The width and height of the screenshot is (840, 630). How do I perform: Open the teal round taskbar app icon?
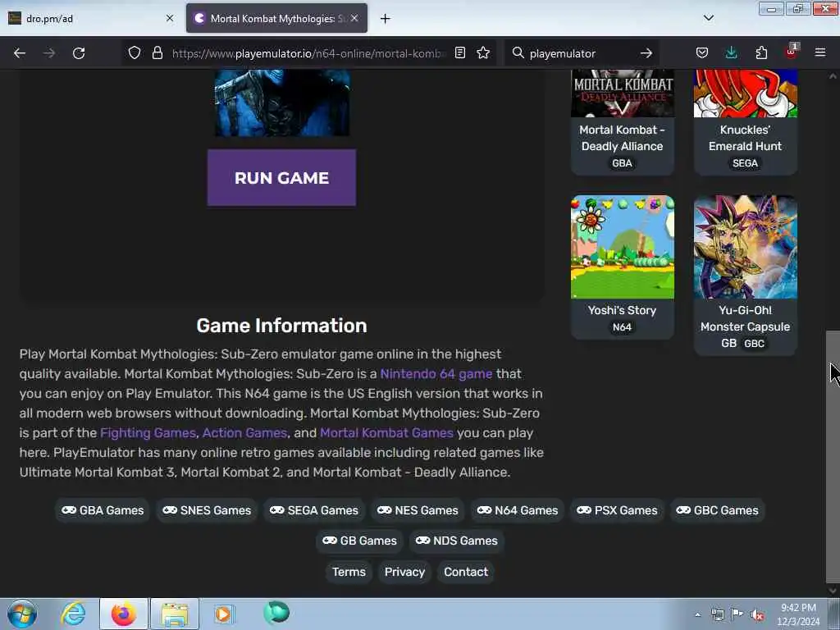[x=276, y=613]
